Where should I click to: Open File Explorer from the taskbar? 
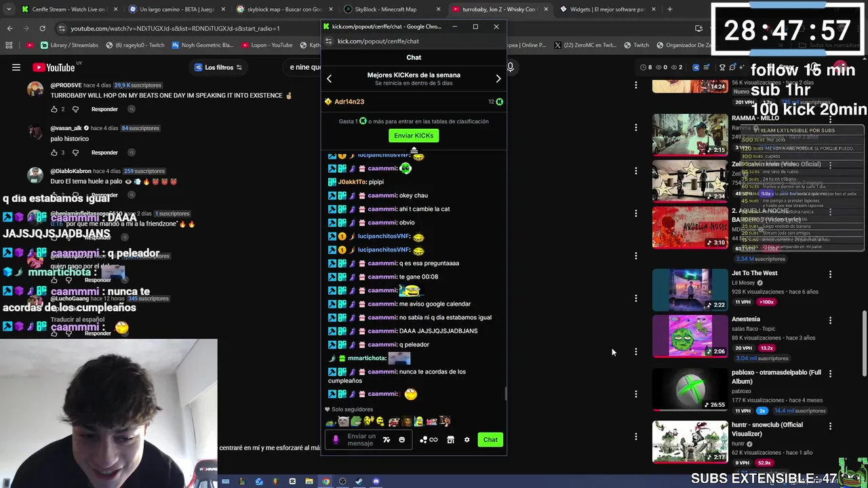309,481
